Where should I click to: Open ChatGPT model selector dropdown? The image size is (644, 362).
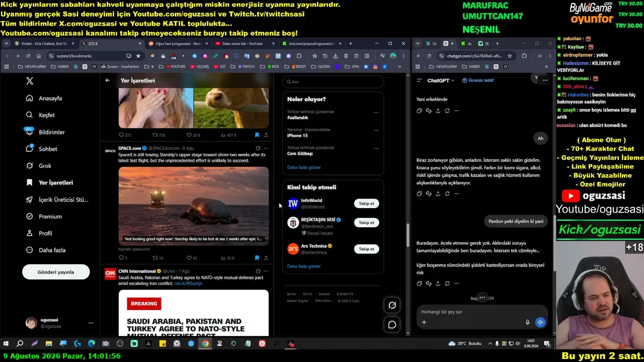pyautogui.click(x=441, y=80)
